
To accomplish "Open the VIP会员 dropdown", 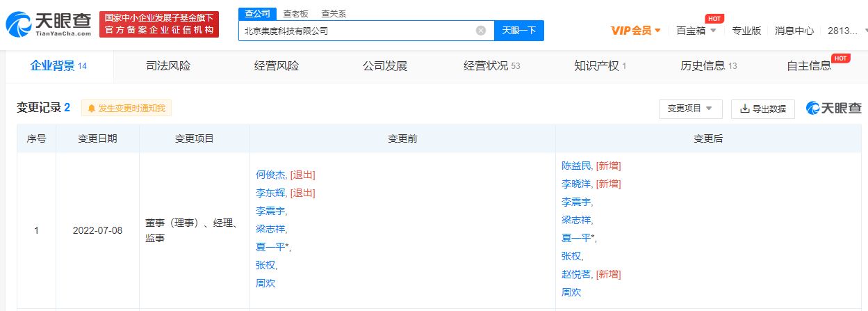I will coord(636,31).
